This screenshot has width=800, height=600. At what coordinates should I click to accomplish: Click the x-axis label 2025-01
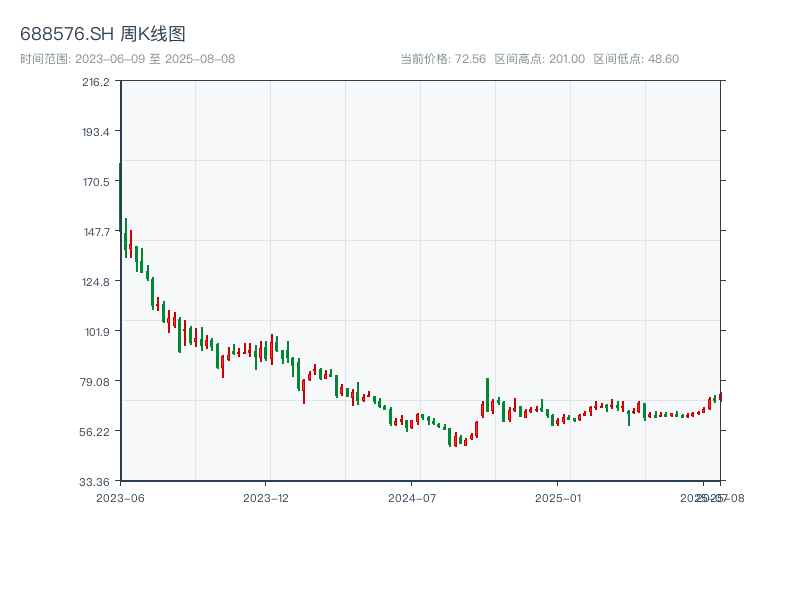(x=558, y=498)
